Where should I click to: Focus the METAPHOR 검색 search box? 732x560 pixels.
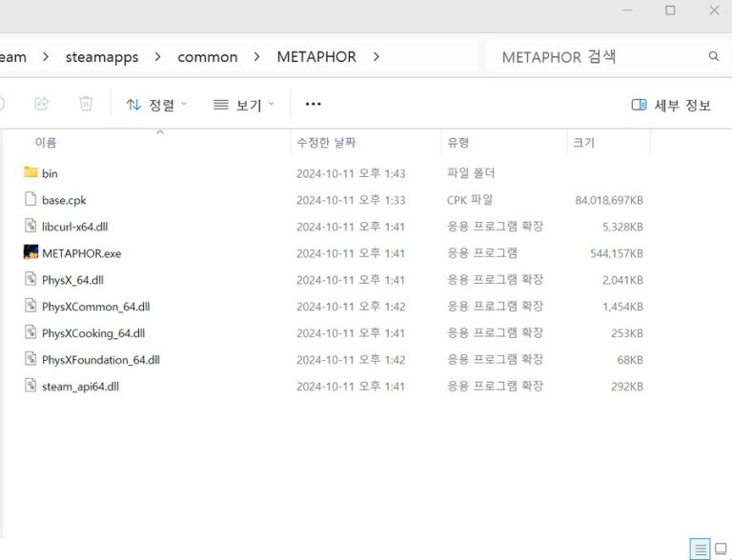(x=607, y=56)
